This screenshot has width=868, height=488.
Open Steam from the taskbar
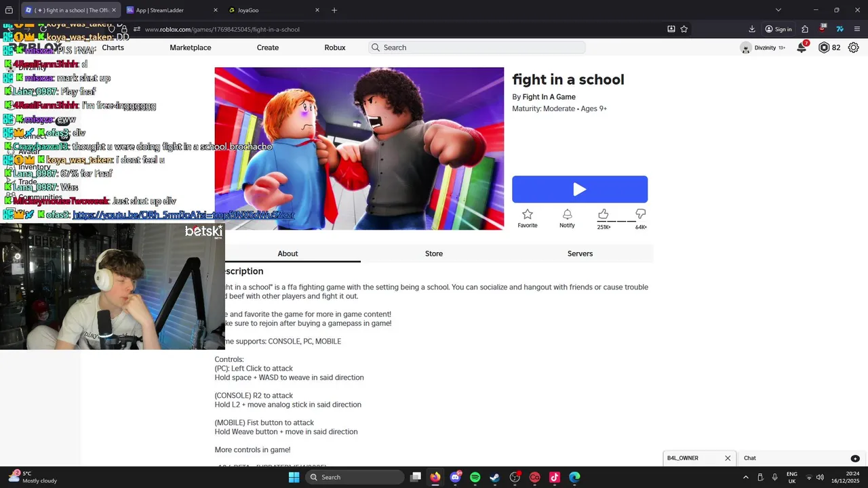click(x=495, y=477)
